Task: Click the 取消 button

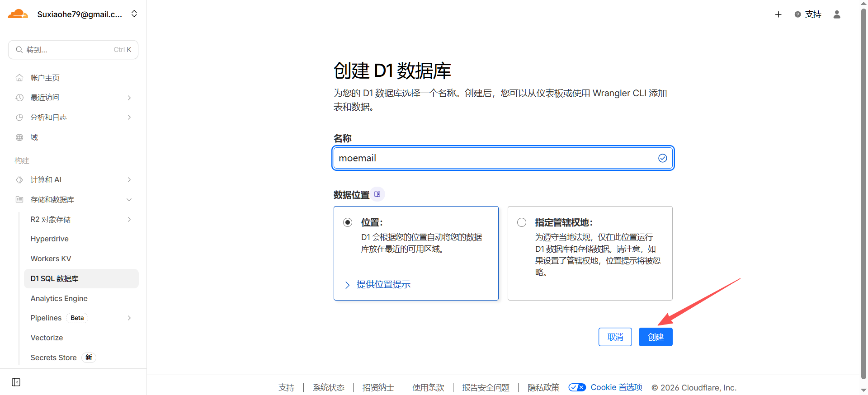Action: pos(615,337)
